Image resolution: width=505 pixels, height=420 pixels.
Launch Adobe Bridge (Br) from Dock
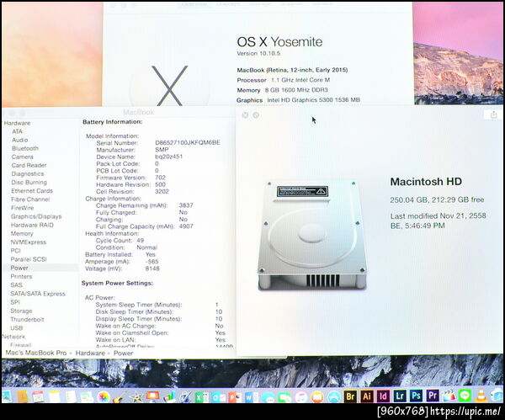tap(350, 396)
